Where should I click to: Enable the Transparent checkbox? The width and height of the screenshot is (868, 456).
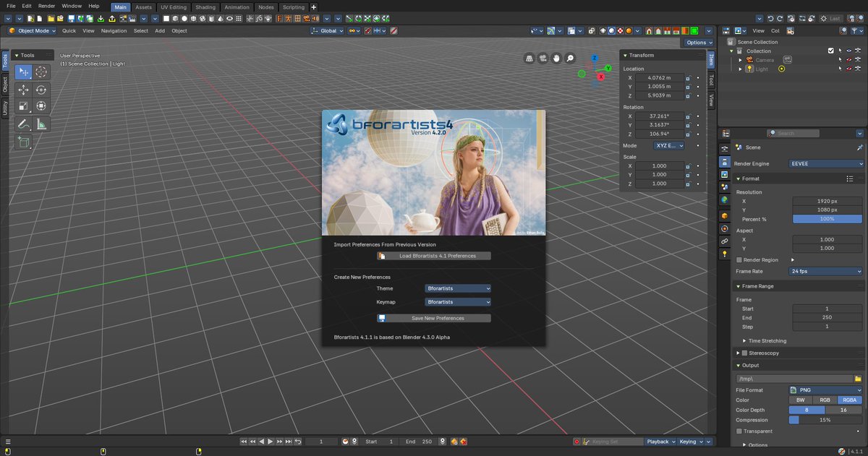[739, 431]
